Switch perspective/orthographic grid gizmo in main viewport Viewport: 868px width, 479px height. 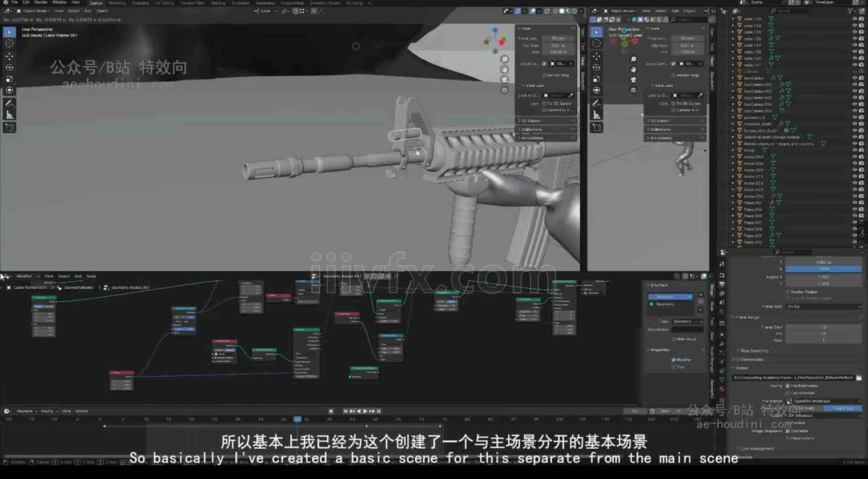tap(504, 90)
